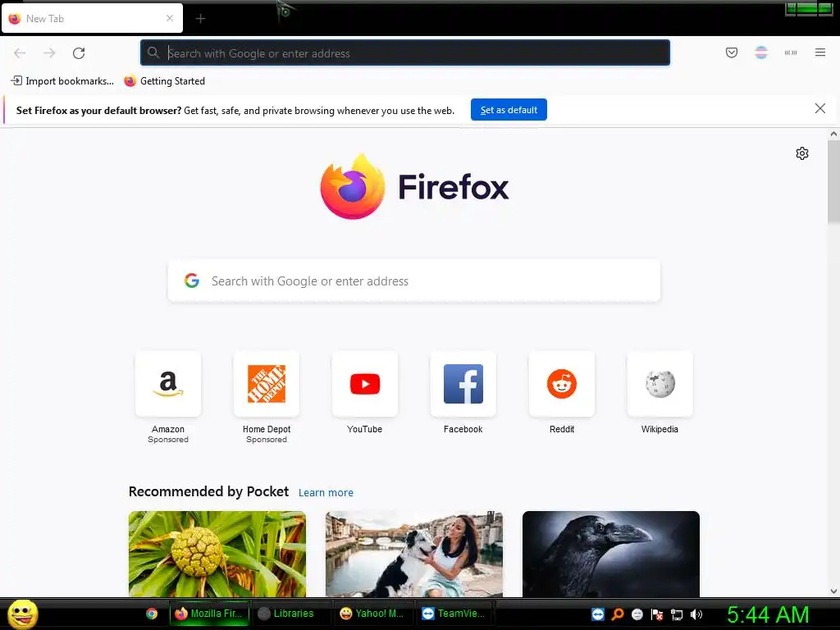Go forward with the forward arrow

click(49, 53)
